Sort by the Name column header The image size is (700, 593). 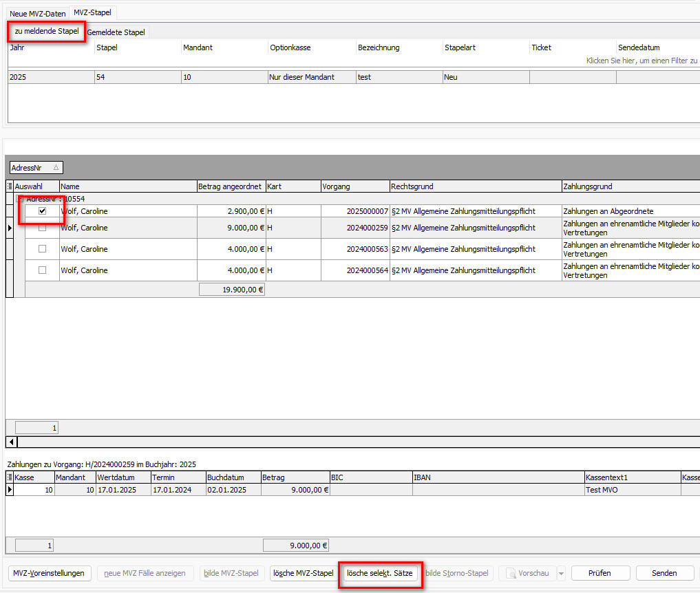(128, 186)
